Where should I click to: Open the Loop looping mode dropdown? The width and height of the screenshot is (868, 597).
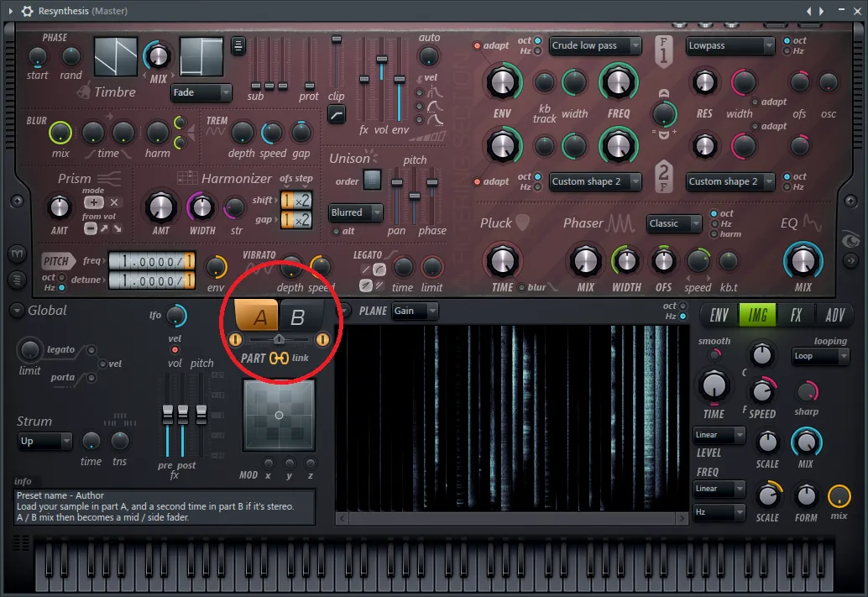pyautogui.click(x=820, y=356)
